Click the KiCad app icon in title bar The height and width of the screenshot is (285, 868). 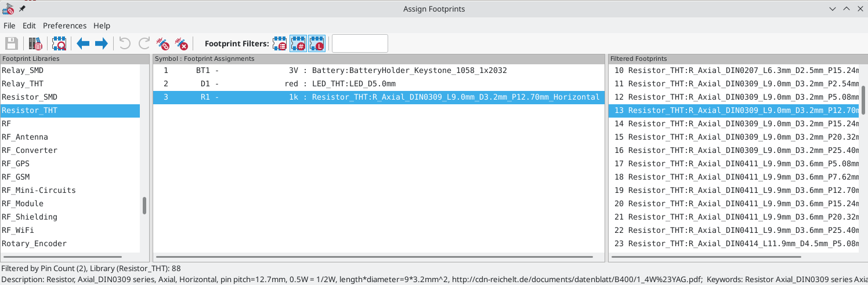click(8, 9)
